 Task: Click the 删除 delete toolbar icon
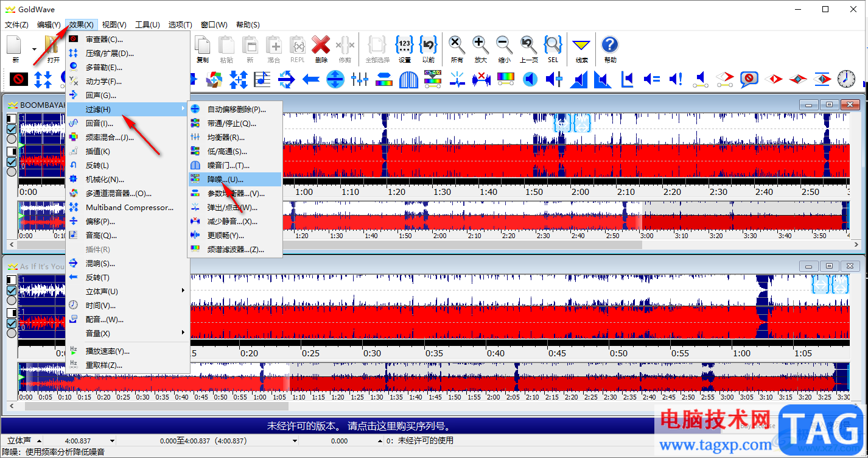point(321,49)
